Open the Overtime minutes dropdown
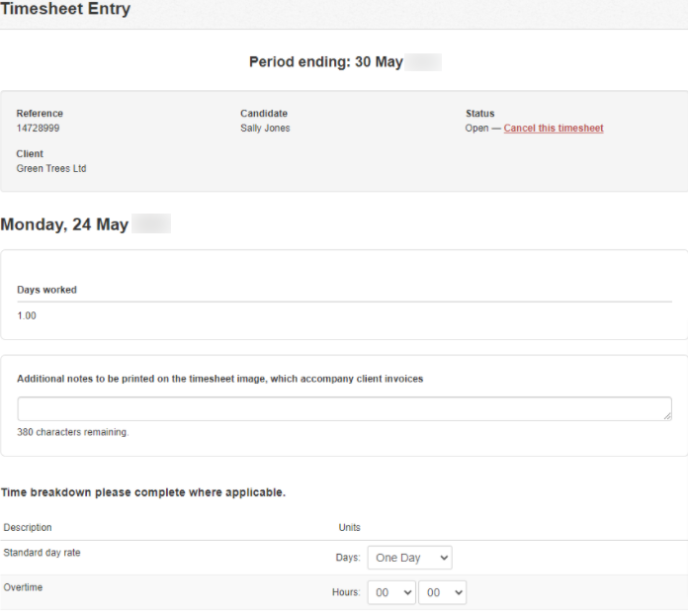The height and width of the screenshot is (616, 688). (x=442, y=592)
